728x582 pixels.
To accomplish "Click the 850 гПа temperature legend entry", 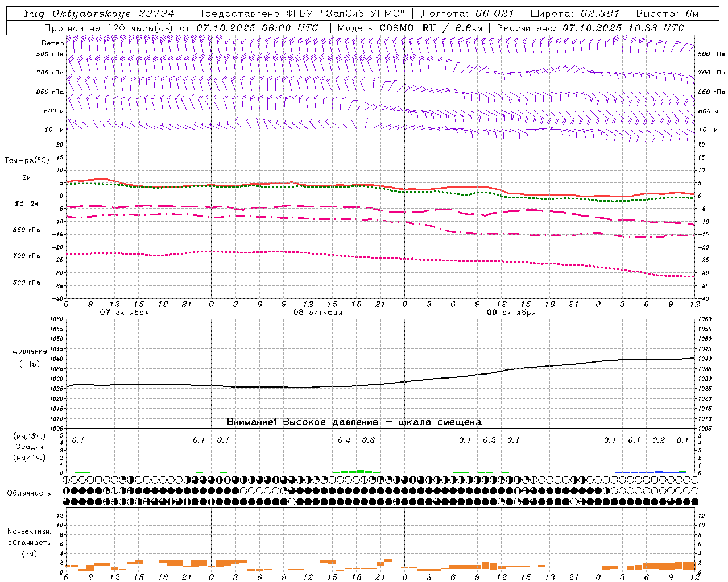I will (x=26, y=230).
